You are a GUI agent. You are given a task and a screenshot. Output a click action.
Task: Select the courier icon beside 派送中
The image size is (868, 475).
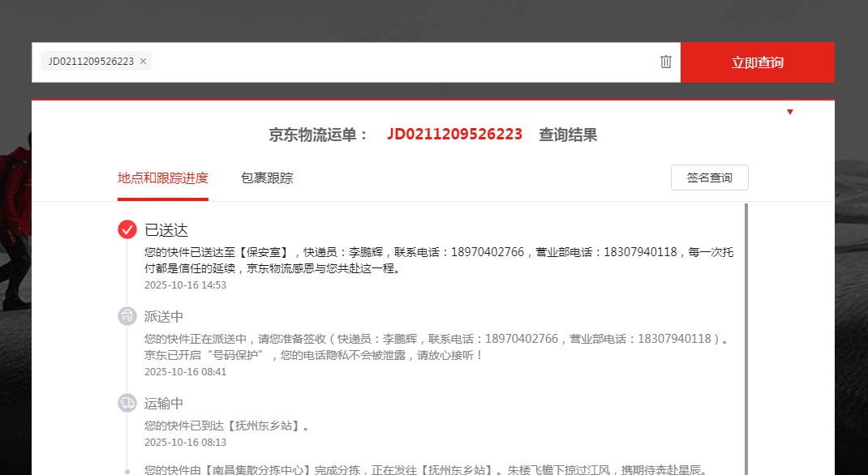click(x=127, y=316)
